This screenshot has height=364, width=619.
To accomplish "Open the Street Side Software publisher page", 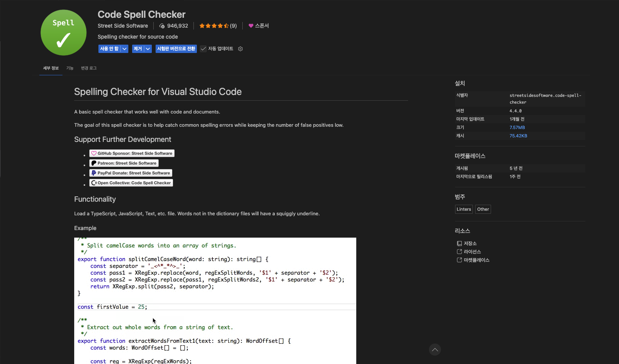I will coord(123,26).
